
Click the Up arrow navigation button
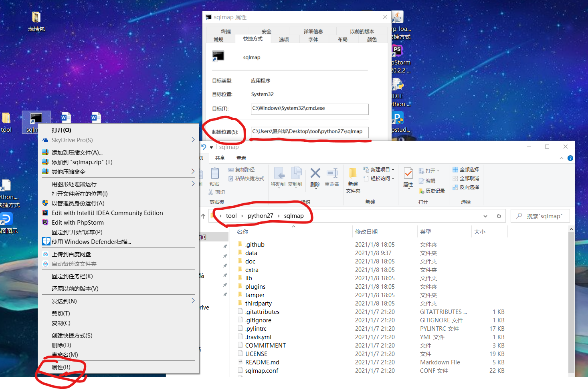point(203,216)
